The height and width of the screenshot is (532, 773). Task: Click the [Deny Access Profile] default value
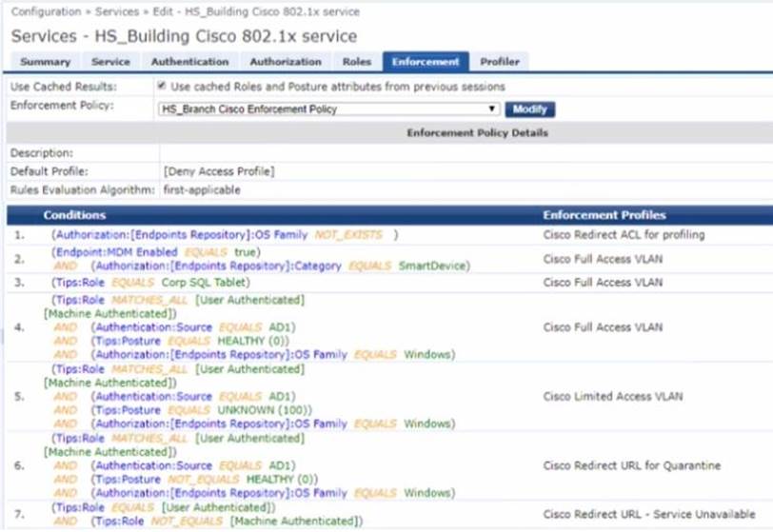tap(219, 171)
